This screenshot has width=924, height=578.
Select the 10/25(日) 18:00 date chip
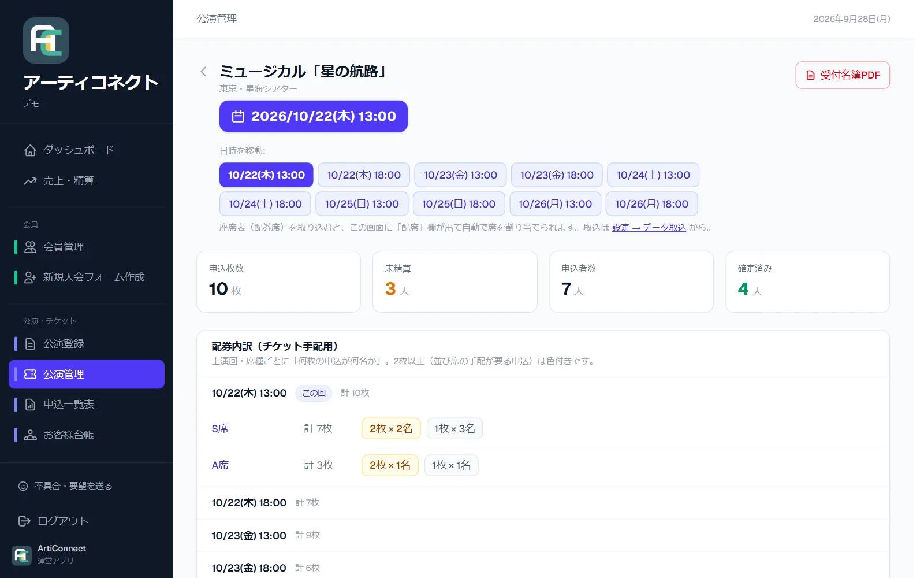point(459,204)
